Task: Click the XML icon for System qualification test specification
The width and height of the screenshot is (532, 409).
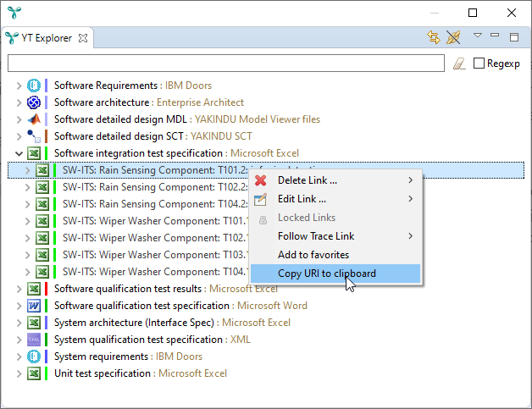Action: click(34, 340)
